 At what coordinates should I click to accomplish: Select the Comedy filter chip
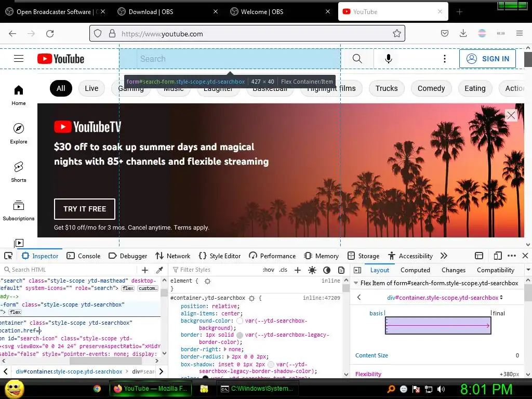[431, 88]
